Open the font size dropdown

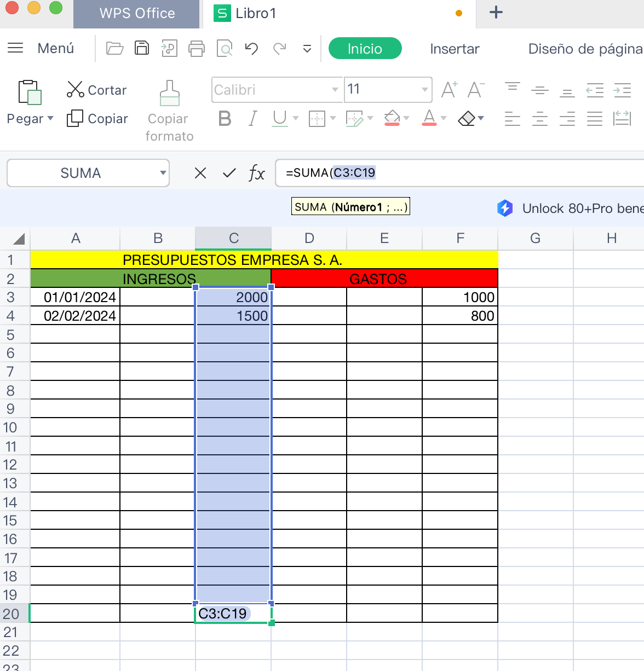tap(424, 90)
